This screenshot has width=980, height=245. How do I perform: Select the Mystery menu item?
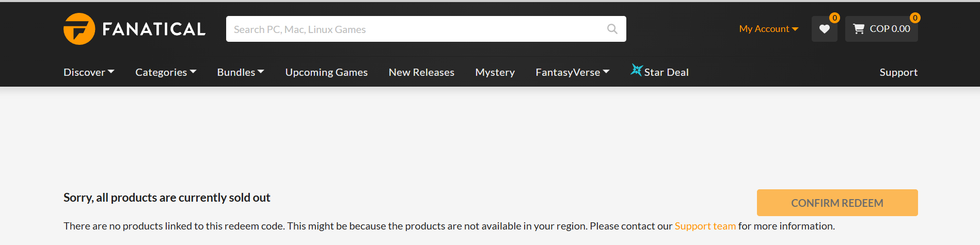coord(495,72)
